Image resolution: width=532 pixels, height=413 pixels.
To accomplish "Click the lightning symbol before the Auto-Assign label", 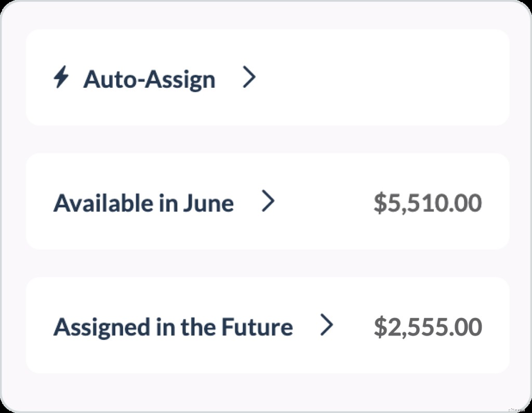I will tap(61, 77).
